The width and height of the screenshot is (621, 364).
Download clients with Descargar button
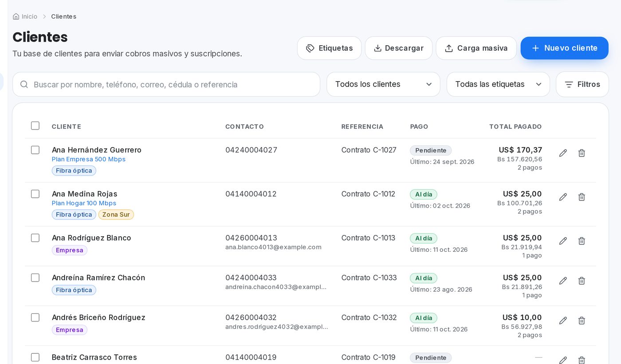pos(398,48)
